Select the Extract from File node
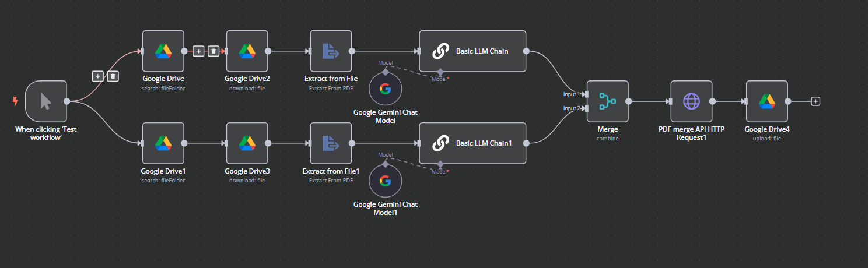The image size is (868, 268). click(331, 51)
